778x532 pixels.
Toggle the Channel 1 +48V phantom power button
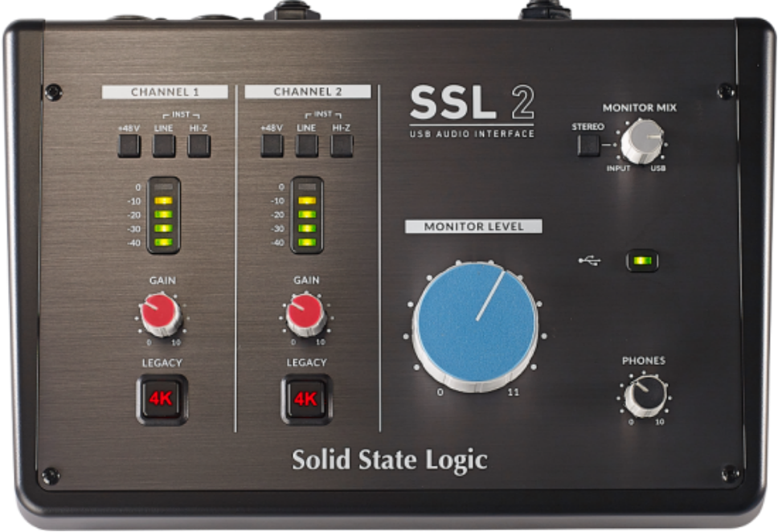click(129, 146)
